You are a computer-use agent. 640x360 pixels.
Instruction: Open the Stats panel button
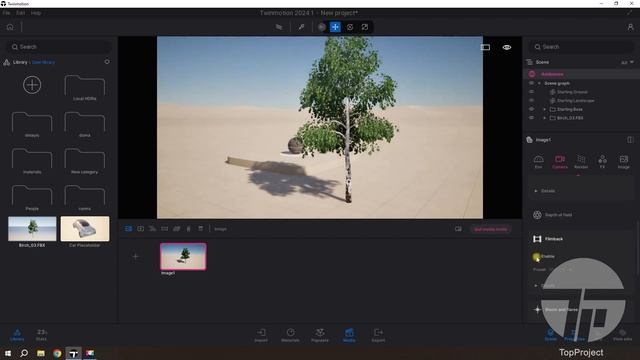click(42, 335)
